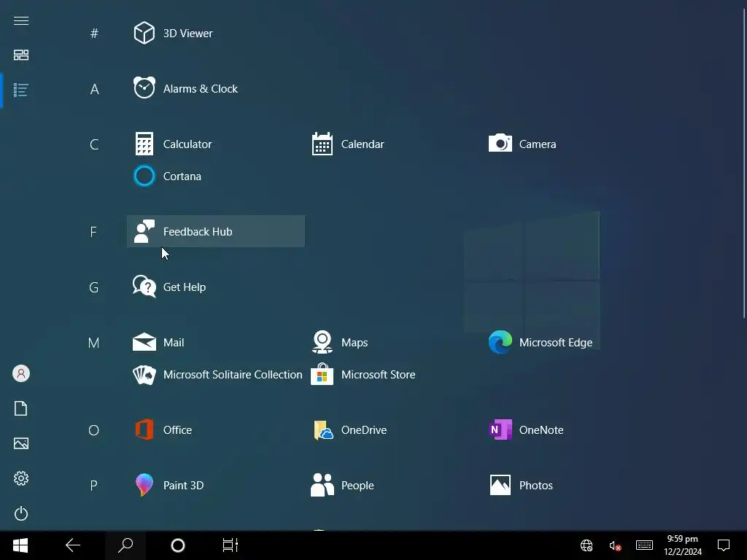Viewport: 747px width, 560px height.
Task: Click the letter A section header
Action: pos(94,89)
